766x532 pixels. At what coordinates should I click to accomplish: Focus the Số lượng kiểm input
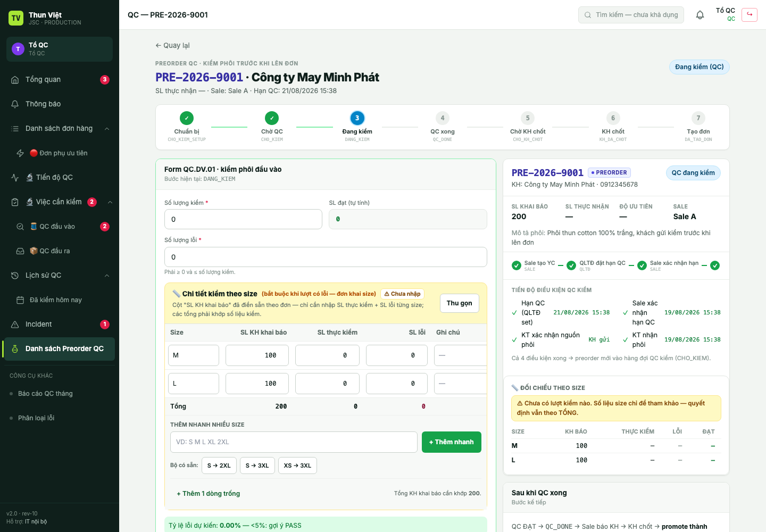point(243,219)
